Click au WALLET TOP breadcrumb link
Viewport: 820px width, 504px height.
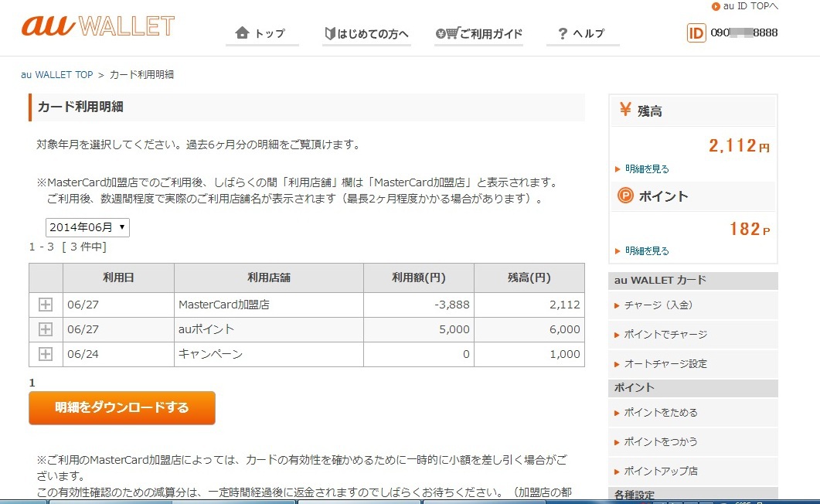click(56, 75)
